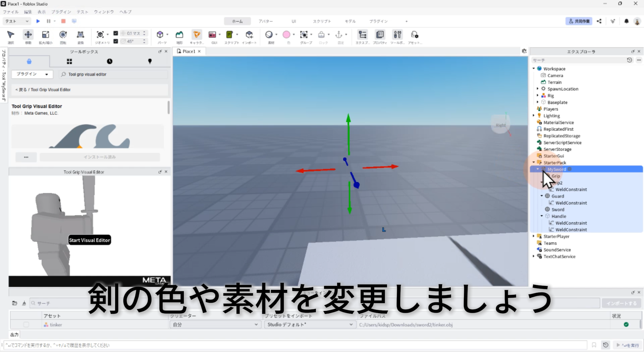Open the ファイル menu
644x362 pixels.
[11, 12]
